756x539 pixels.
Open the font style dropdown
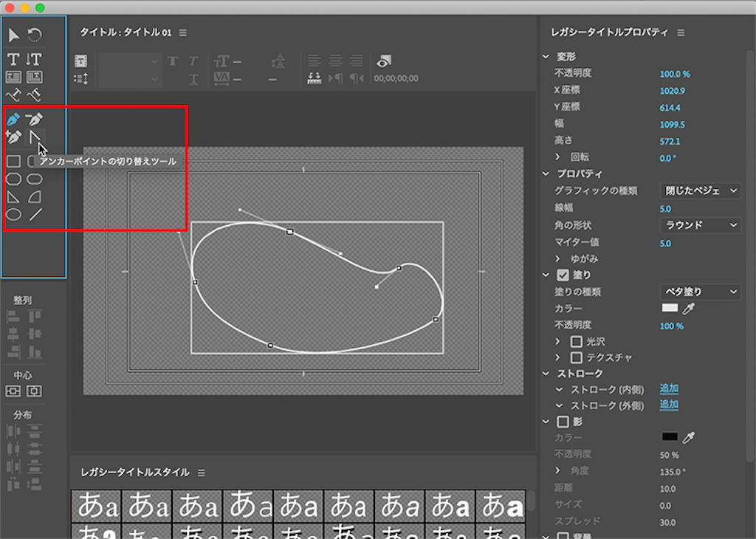pyautogui.click(x=129, y=79)
